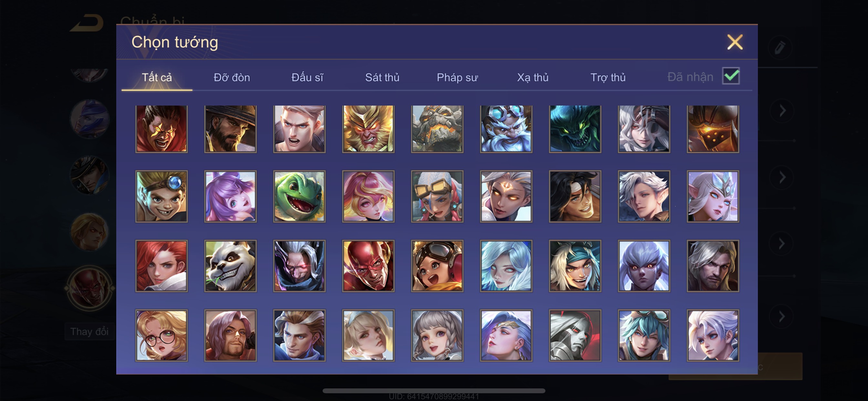Pick the white-bearded dwarf with goggles
Viewport: 868px width, 401px height.
pos(506,129)
